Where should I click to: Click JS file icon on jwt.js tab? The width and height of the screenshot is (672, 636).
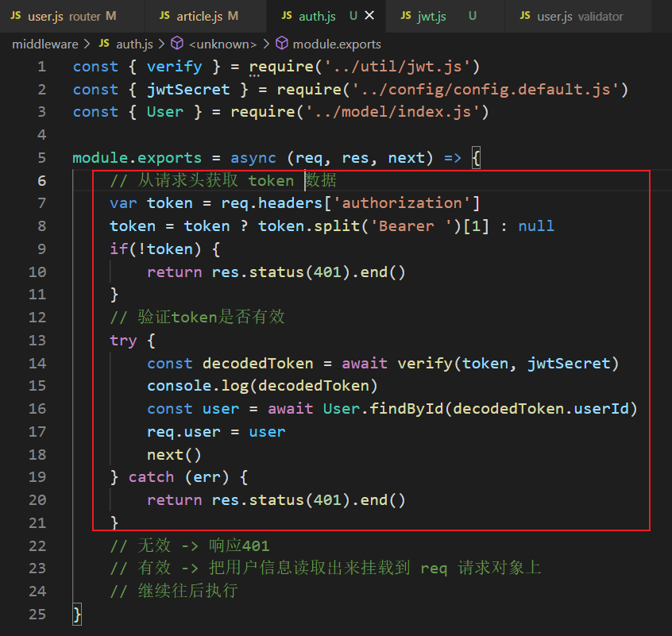pyautogui.click(x=406, y=16)
